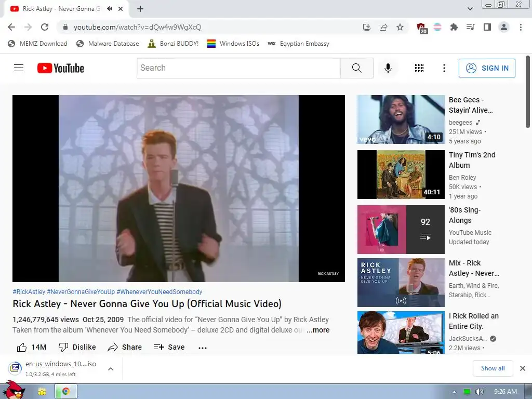Expand description with ...more
Screen dimensions: 532x399
[x=318, y=330]
